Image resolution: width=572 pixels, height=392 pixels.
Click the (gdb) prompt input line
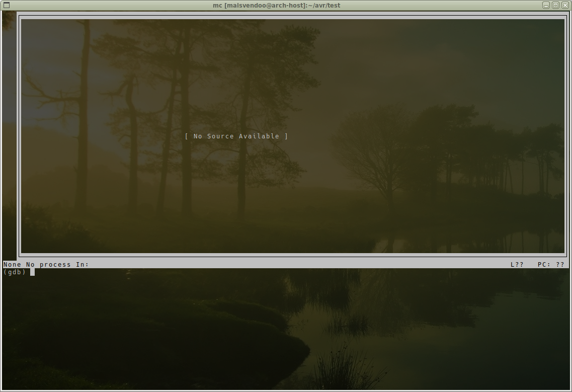point(286,272)
